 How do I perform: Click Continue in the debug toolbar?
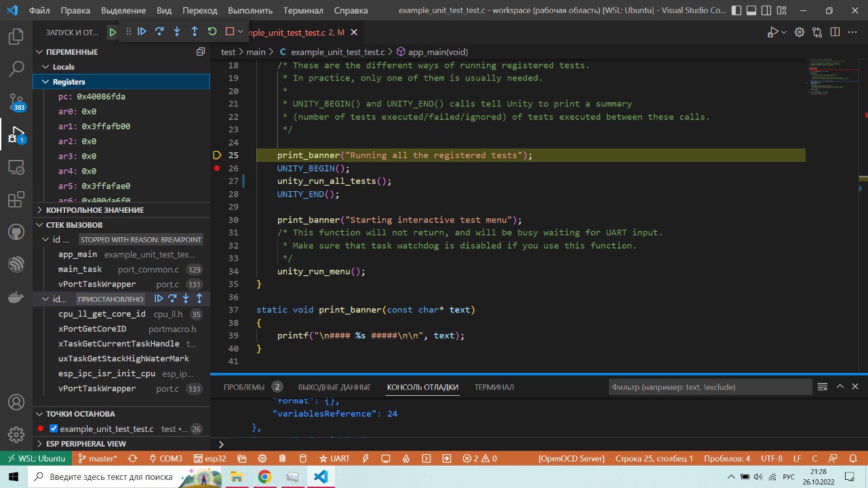tap(142, 32)
